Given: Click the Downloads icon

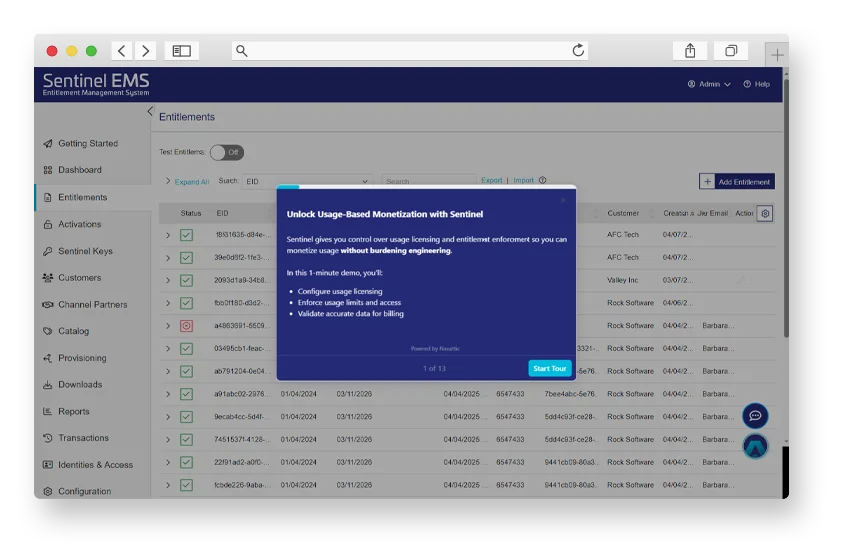Looking at the screenshot, I should point(48,385).
